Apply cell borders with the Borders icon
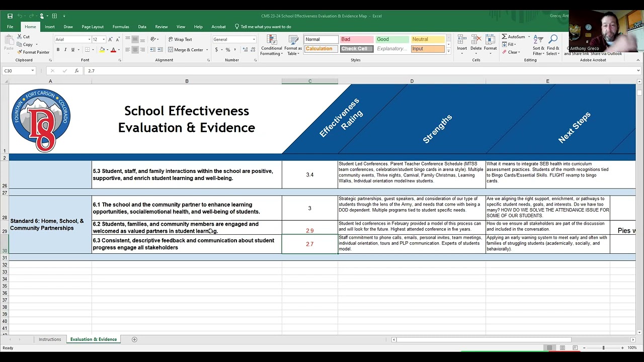644x362 pixels. (x=87, y=50)
